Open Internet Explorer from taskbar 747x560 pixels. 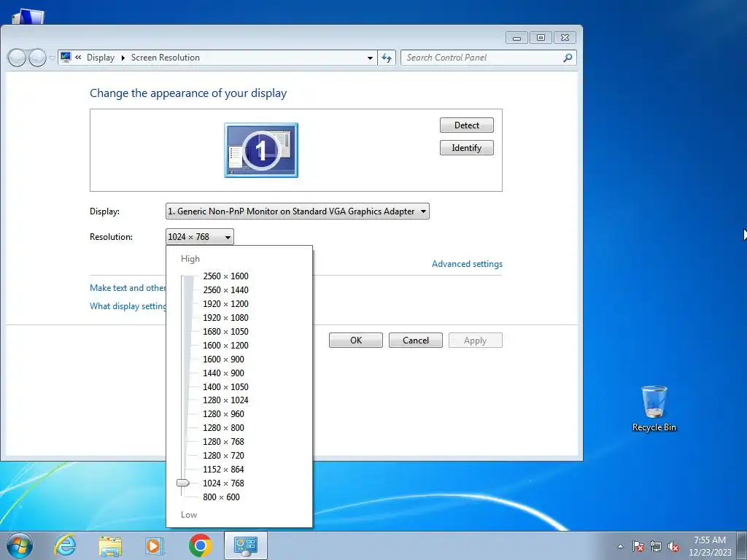[x=65, y=545]
